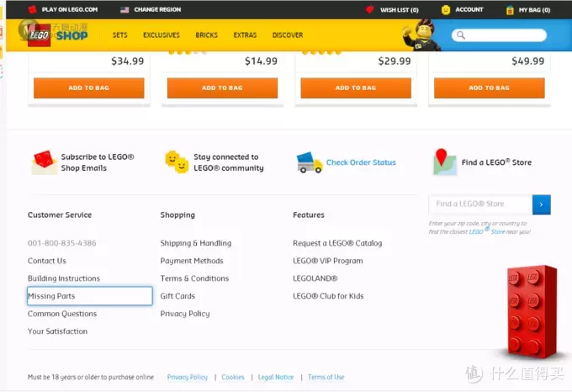
Task: Click the magnifying glass search icon
Action: click(461, 35)
